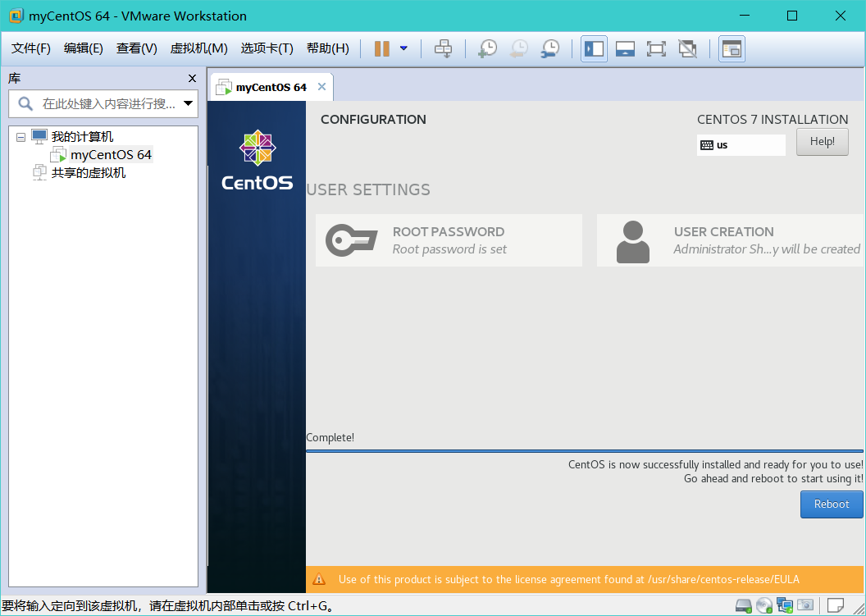This screenshot has width=866, height=616.
Task: Select 共享的虚拟机 in the library
Action: point(88,173)
